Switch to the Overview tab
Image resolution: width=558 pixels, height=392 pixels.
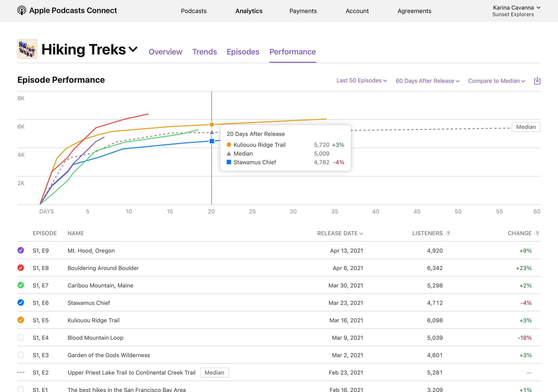(165, 52)
